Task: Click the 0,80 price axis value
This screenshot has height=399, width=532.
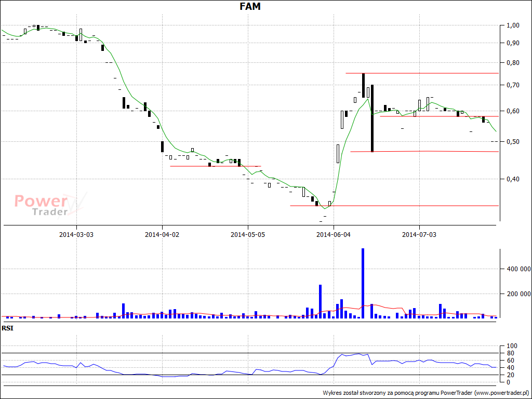Action: [512, 63]
